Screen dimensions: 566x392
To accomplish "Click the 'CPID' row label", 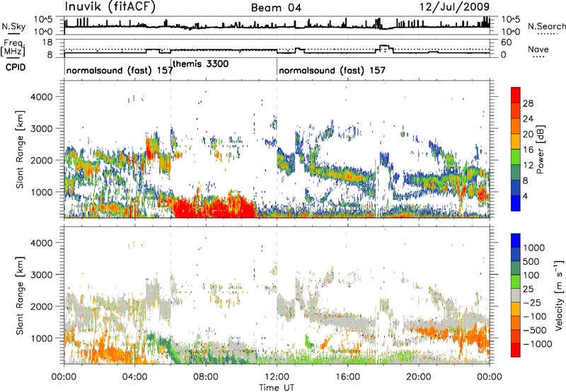I will tap(16, 67).
